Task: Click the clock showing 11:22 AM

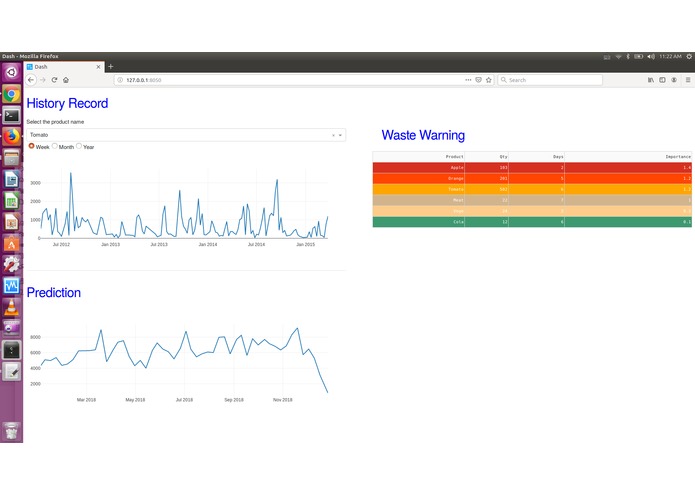Action: click(670, 57)
